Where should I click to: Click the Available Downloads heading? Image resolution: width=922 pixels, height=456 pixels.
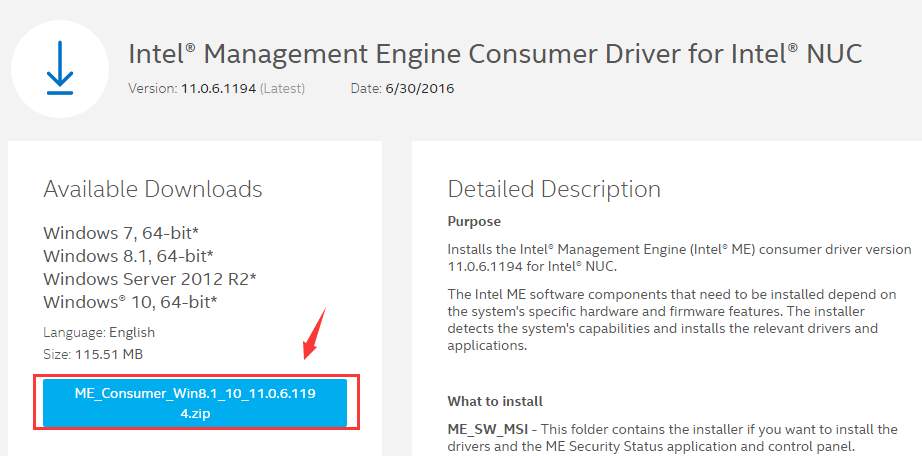click(x=153, y=189)
